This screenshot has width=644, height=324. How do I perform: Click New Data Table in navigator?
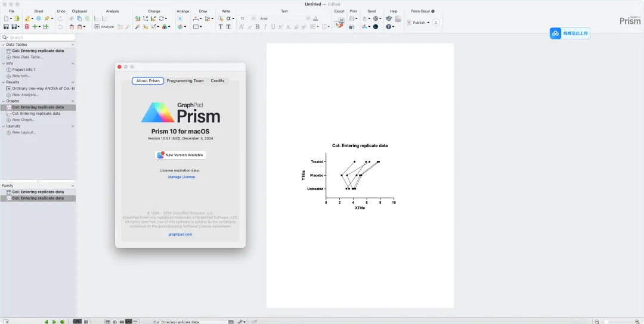point(27,57)
